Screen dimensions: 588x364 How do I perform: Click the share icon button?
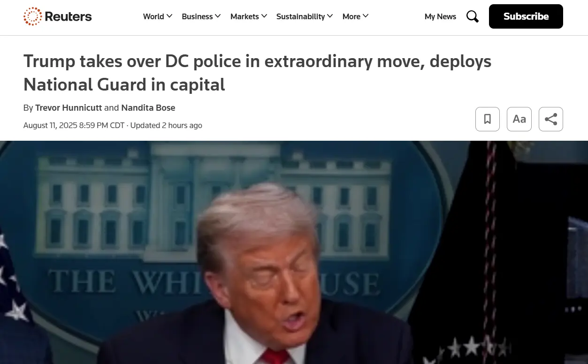click(x=551, y=119)
